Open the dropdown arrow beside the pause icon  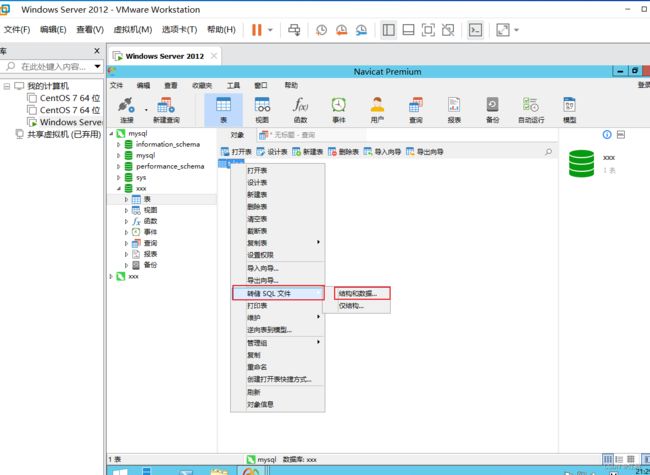coord(270,30)
